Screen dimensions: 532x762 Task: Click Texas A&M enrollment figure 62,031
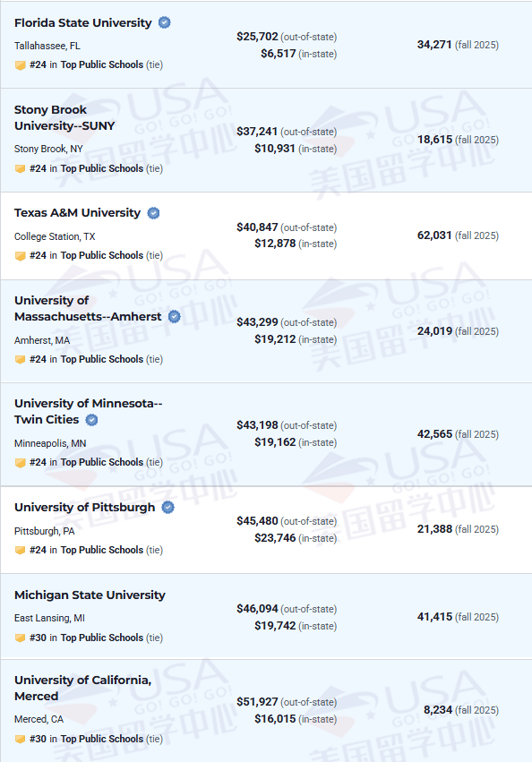point(434,235)
